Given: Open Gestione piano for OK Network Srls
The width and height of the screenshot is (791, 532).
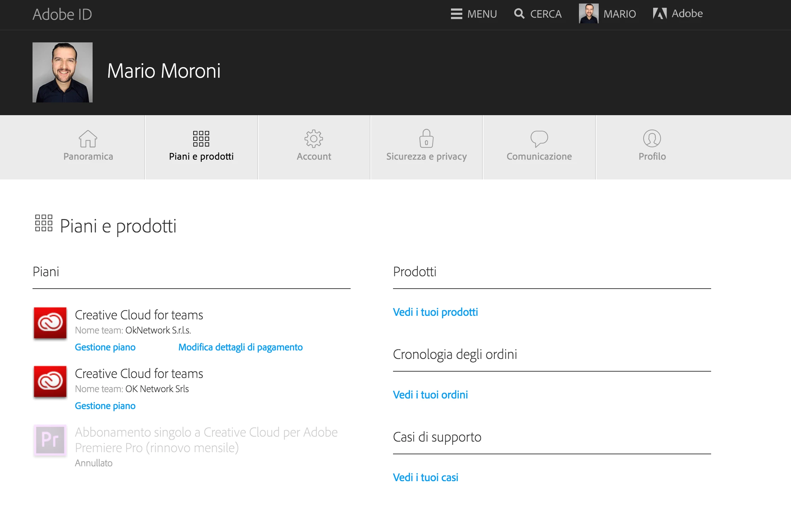Looking at the screenshot, I should point(105,406).
